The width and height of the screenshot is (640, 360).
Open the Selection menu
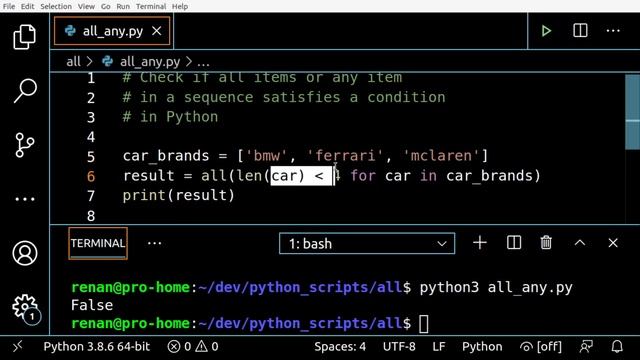coord(56,6)
